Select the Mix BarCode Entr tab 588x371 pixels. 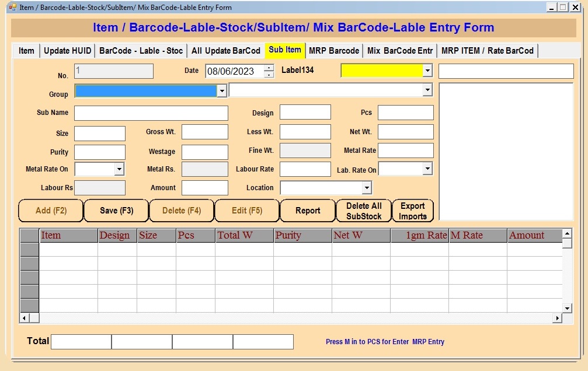pyautogui.click(x=400, y=51)
